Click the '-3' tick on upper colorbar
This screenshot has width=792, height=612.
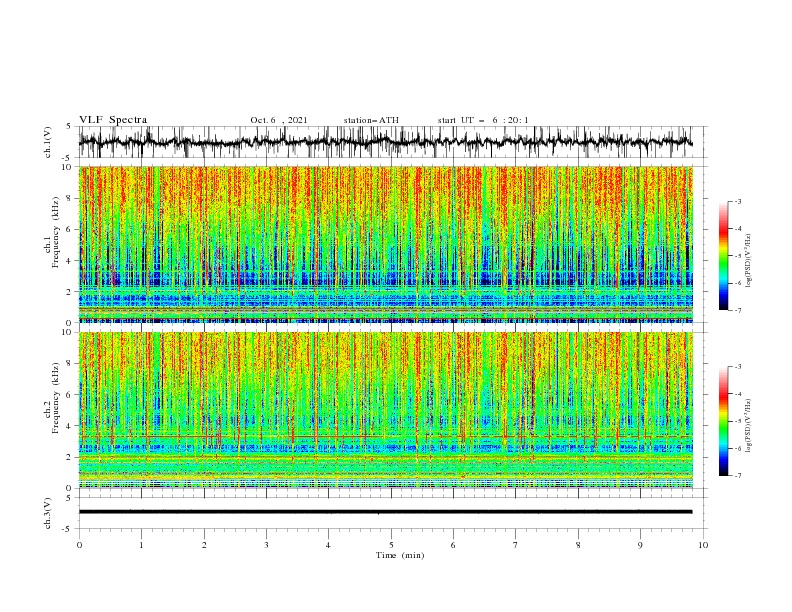(738, 201)
